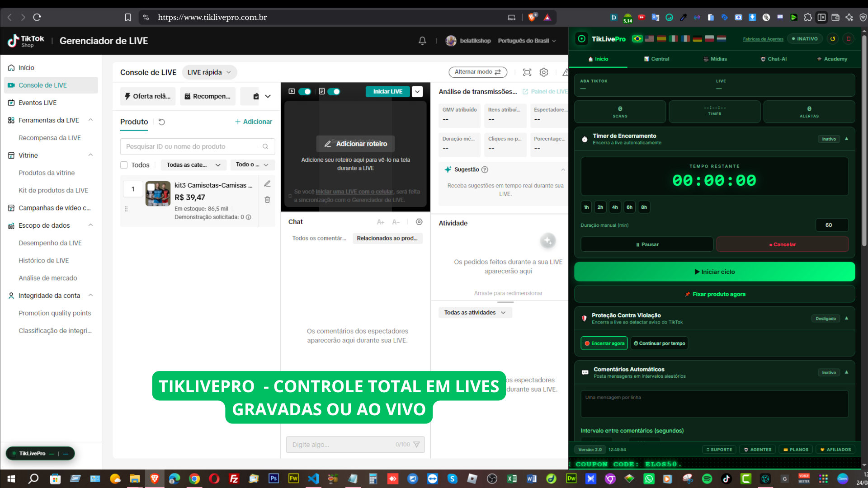Click the settings gear in Console de LIVE
868x488 pixels.
point(544,72)
